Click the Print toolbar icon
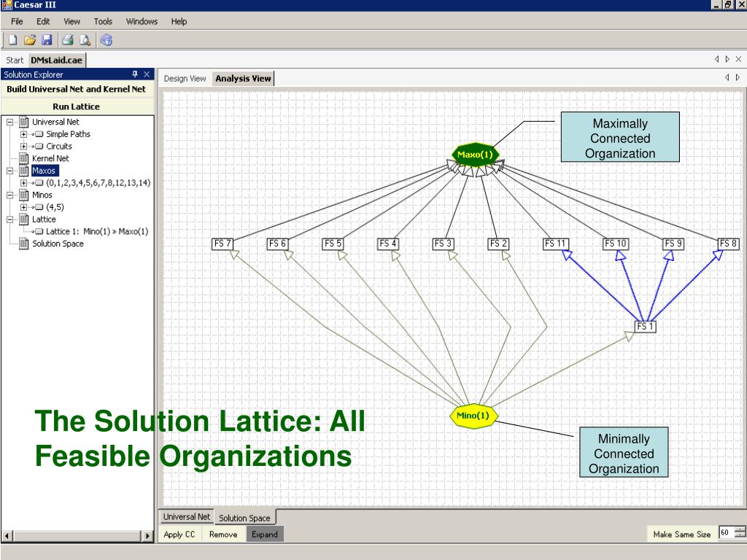Viewport: 747px width, 560px height. pyautogui.click(x=68, y=40)
